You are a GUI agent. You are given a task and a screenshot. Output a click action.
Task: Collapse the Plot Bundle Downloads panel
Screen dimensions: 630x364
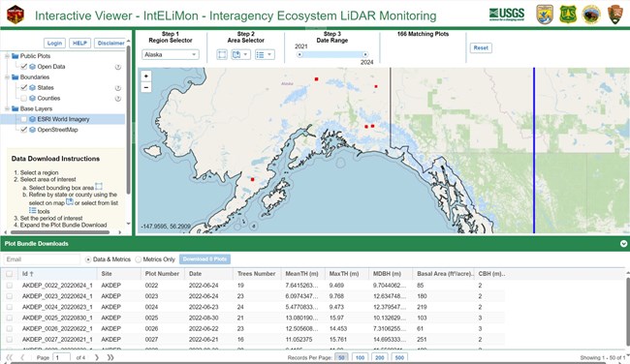(x=623, y=244)
